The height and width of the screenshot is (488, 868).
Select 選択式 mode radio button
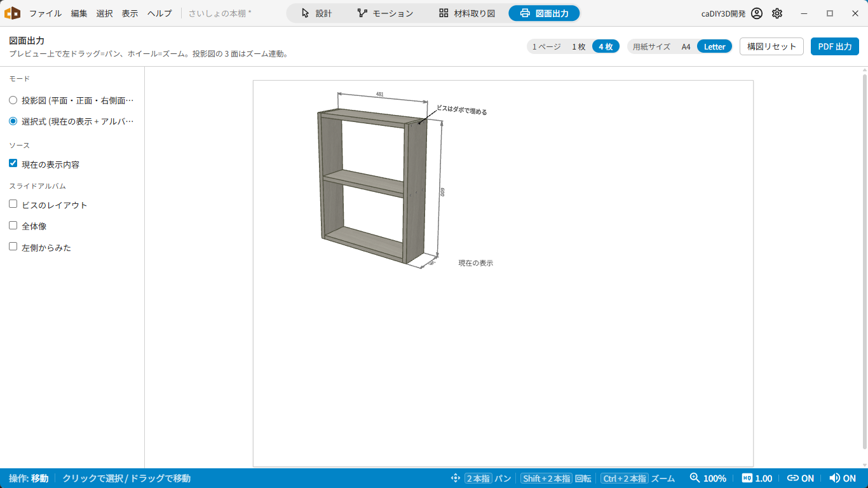(13, 121)
